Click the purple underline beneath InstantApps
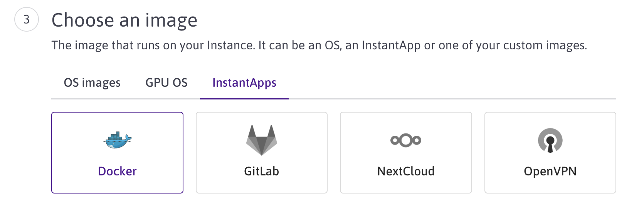This screenshot has height=202, width=644. coord(244,99)
